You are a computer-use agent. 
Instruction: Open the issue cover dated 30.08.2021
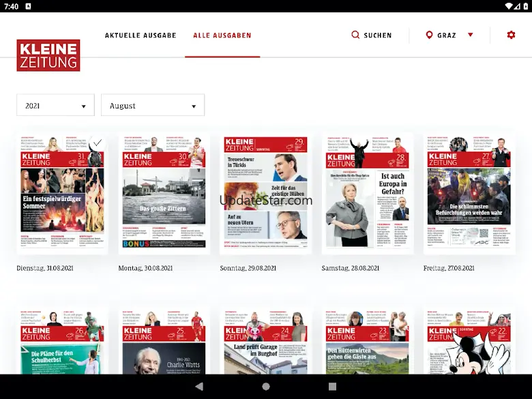point(164,194)
